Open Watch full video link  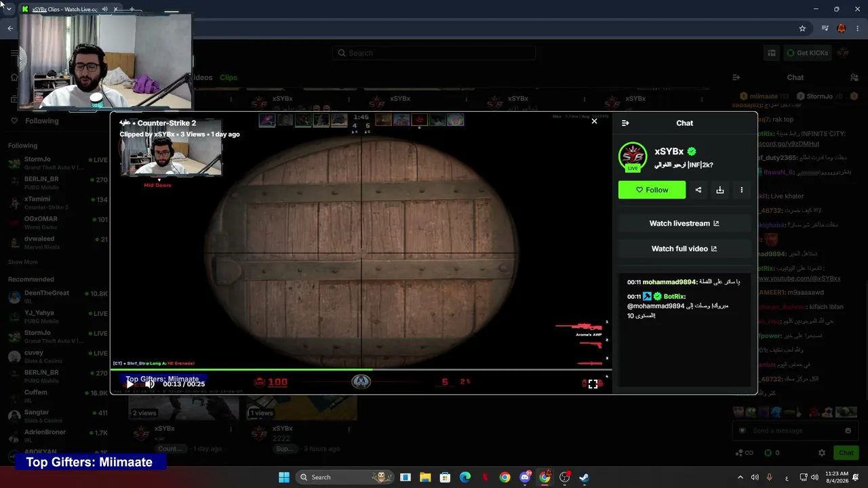(684, 249)
